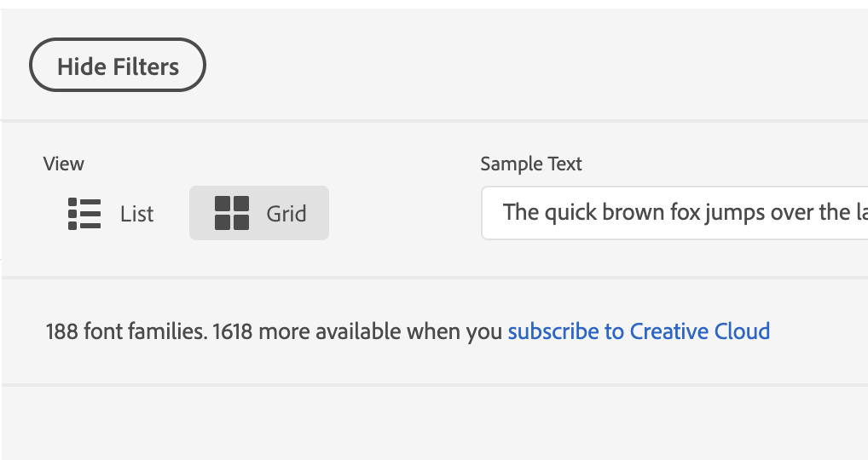Viewport: 868px width, 460px height.
Task: Click the Sample Text label
Action: pyautogui.click(x=531, y=164)
